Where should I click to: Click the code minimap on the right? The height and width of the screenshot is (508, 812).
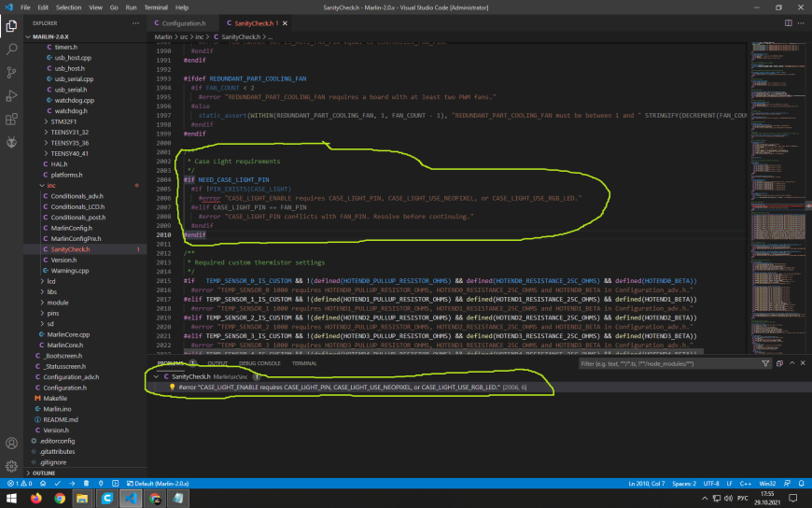point(778,197)
